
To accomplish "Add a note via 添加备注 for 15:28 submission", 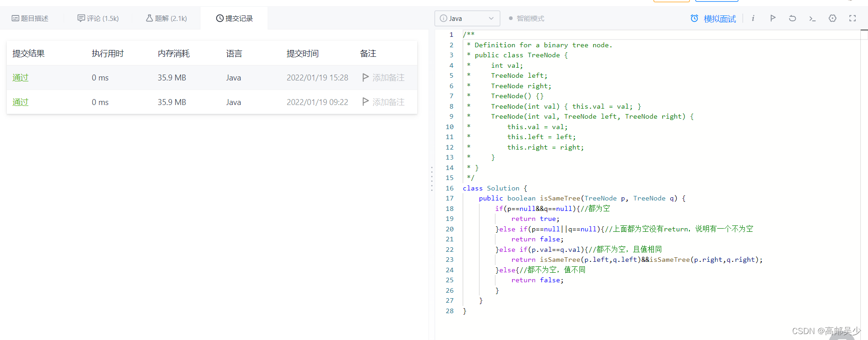I will coord(389,78).
